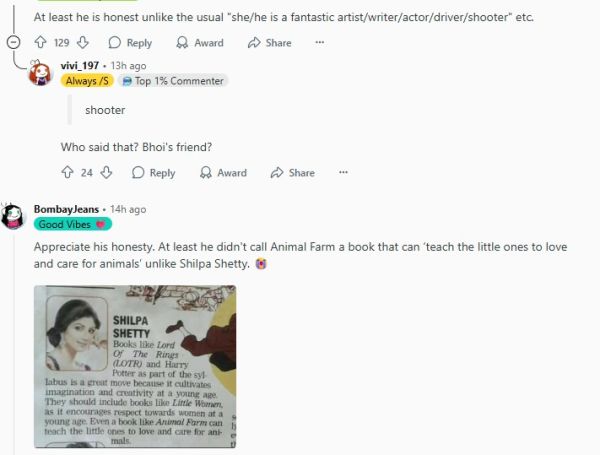This screenshot has width=600, height=455.
Task: Select the teal Good Vibes flair
Action: pyautogui.click(x=73, y=224)
